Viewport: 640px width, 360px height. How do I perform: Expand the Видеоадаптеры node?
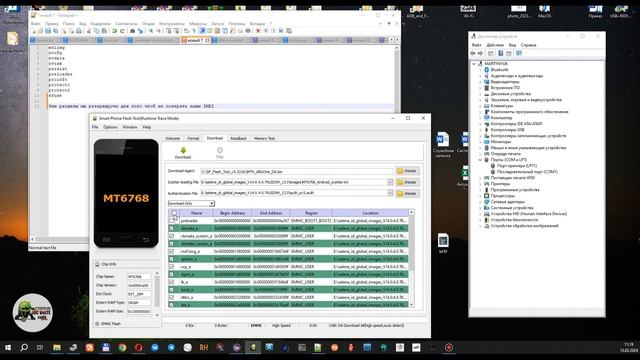coord(480,82)
